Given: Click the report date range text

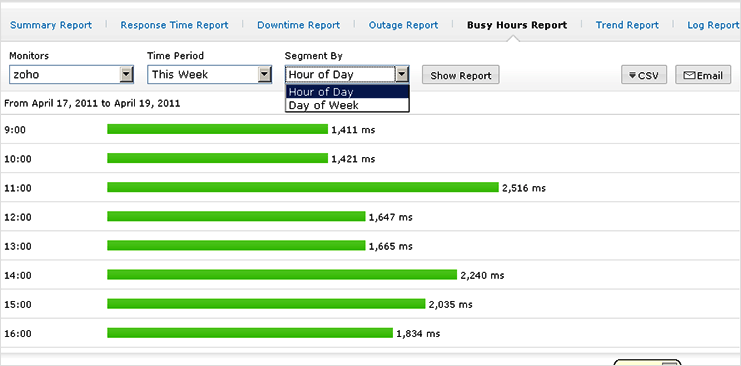Looking at the screenshot, I should 92,104.
